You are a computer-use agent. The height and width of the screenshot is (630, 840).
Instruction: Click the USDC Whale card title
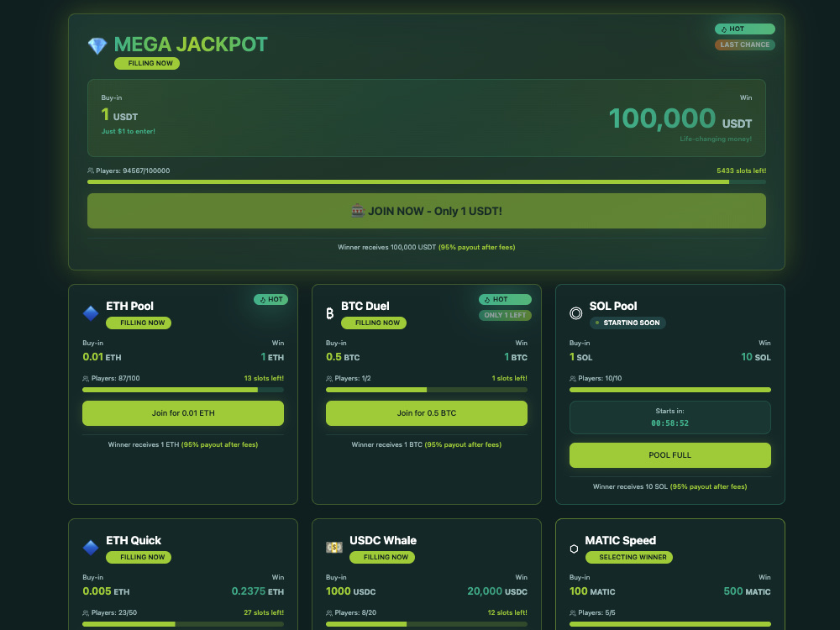[x=383, y=540]
